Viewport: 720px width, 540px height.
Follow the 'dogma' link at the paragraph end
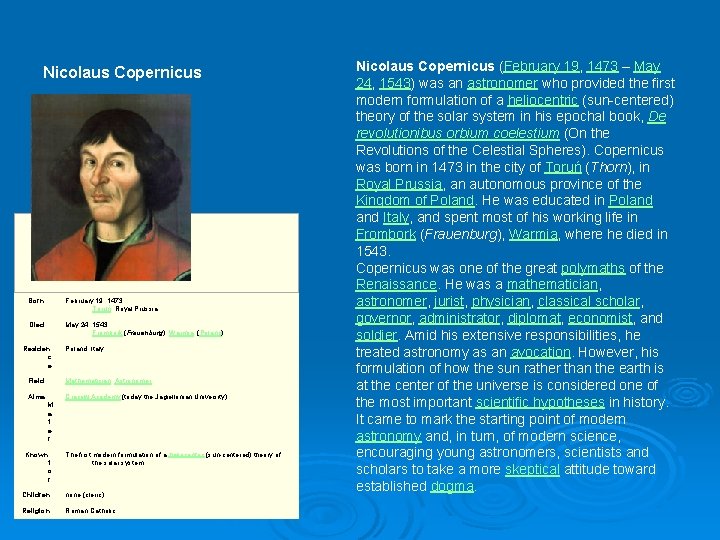452,486
